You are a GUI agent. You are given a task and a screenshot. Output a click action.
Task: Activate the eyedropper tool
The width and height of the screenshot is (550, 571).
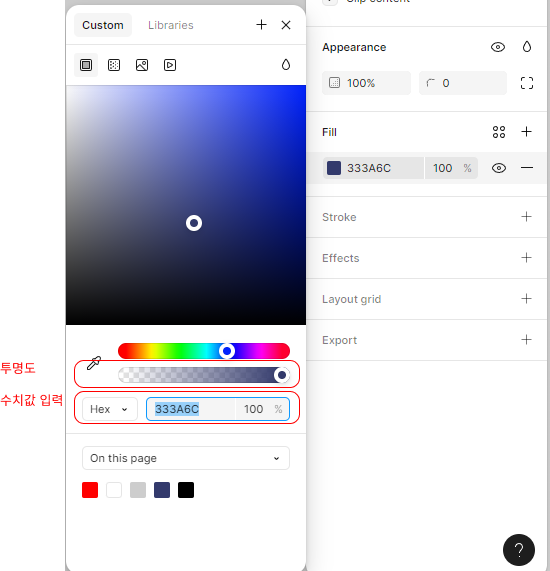94,363
